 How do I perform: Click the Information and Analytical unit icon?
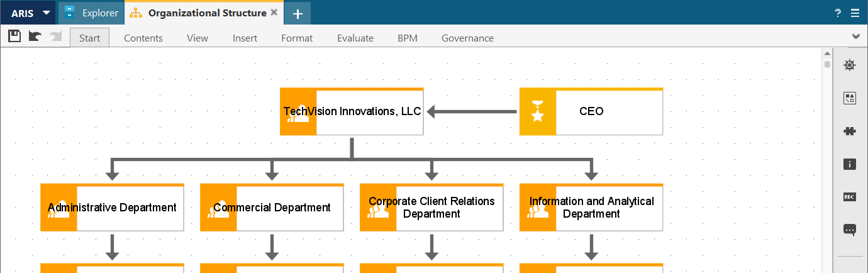(538, 209)
